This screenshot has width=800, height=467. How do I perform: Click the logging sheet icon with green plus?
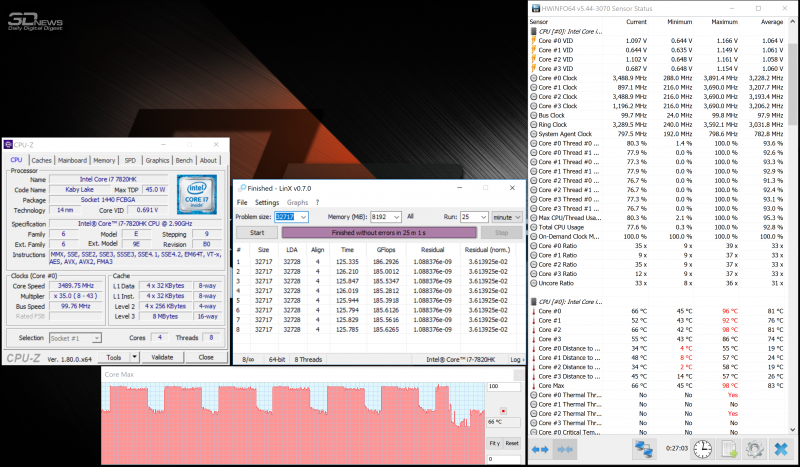729,449
